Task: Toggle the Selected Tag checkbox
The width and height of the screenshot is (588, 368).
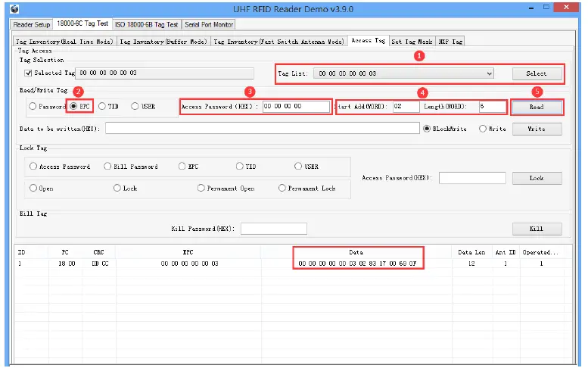Action: [x=28, y=73]
